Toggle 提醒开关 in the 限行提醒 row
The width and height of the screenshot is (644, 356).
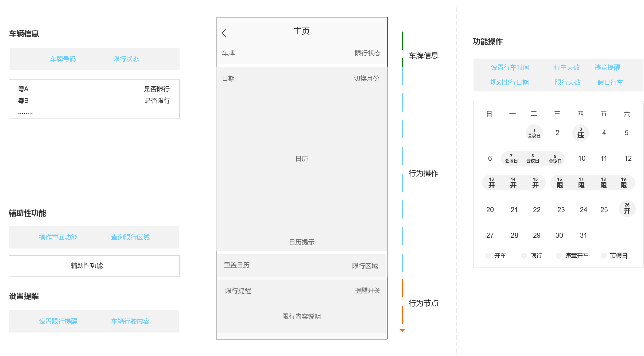(x=367, y=291)
